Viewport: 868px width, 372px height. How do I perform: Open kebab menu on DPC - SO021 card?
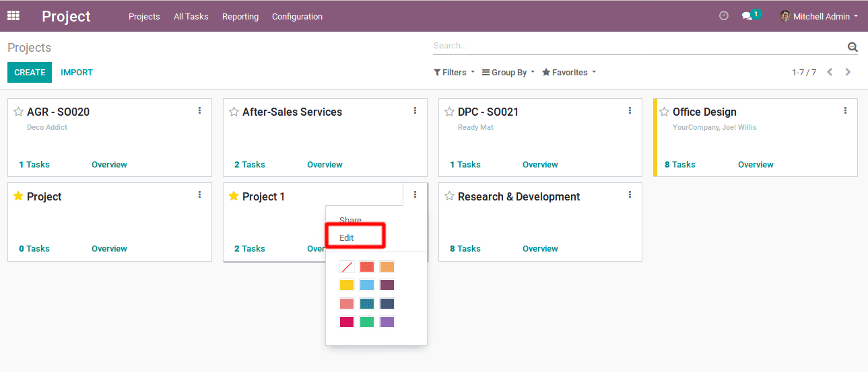630,110
